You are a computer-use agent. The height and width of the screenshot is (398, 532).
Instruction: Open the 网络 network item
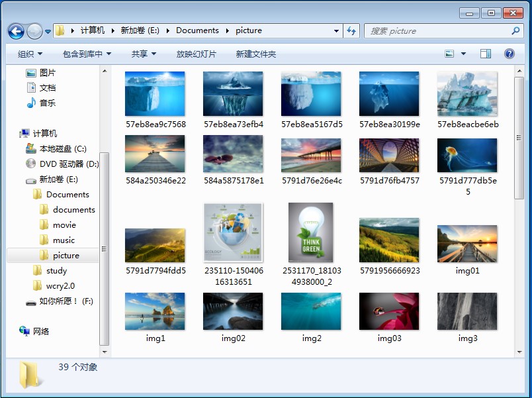(40, 331)
